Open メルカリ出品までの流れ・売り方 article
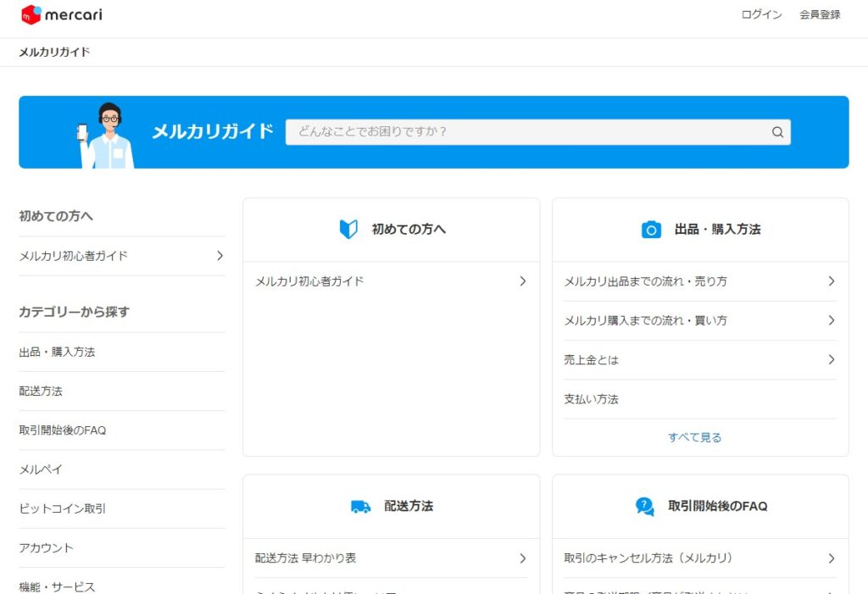 699,281
